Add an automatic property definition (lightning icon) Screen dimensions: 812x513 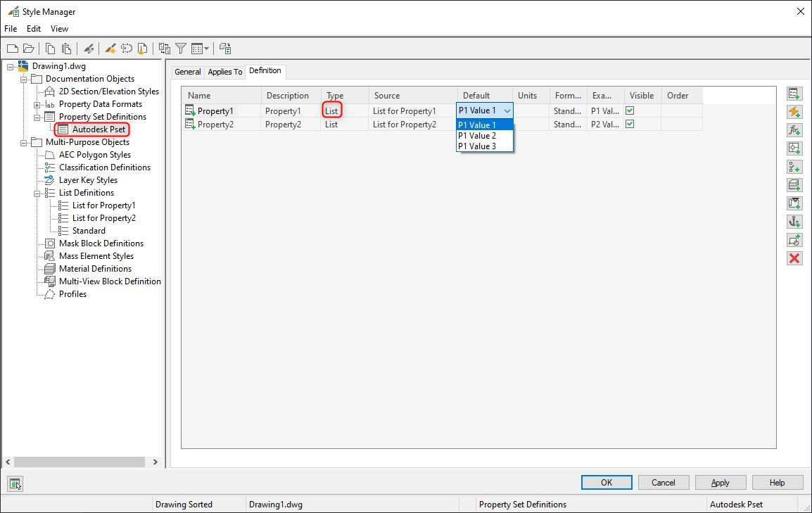coord(794,112)
